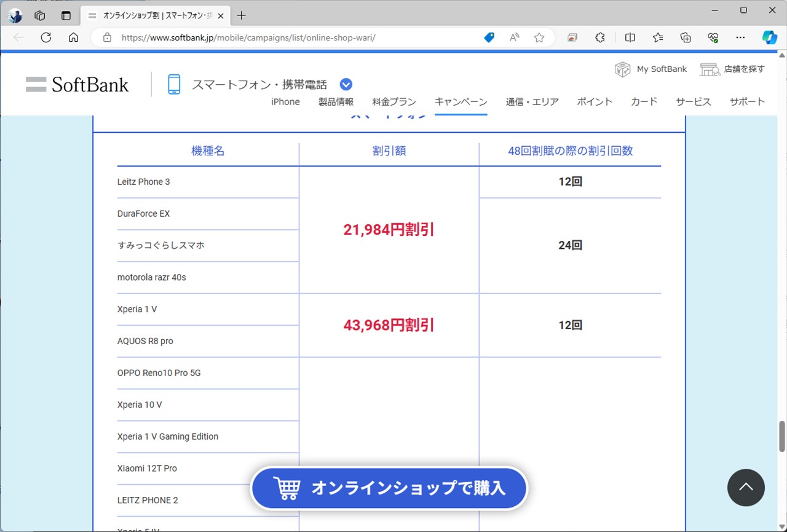Add this page to favorites
The image size is (787, 532).
pyautogui.click(x=539, y=37)
